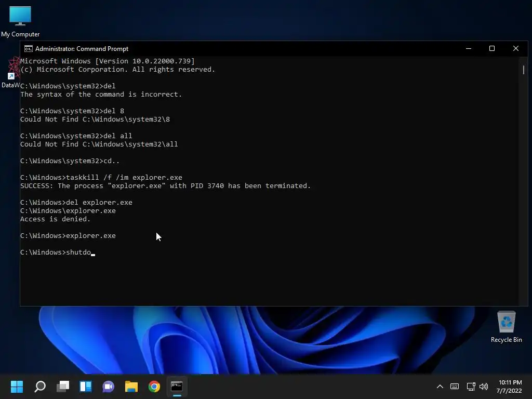Click the 'C:\Windows\system32>cd..' line
The width and height of the screenshot is (532, 399).
pyautogui.click(x=70, y=161)
